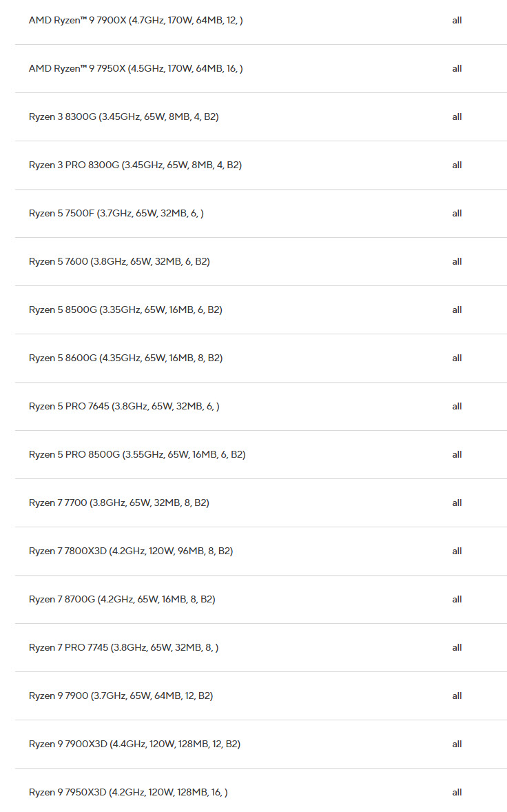
Task: Select the Ryzen 7 8700G entry
Action: [122, 600]
